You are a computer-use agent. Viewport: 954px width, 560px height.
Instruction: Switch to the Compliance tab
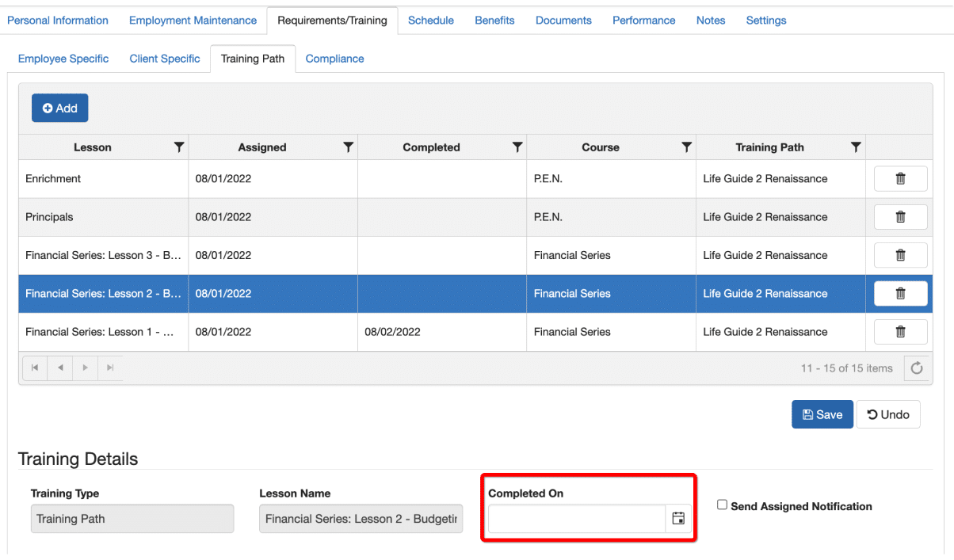[334, 59]
